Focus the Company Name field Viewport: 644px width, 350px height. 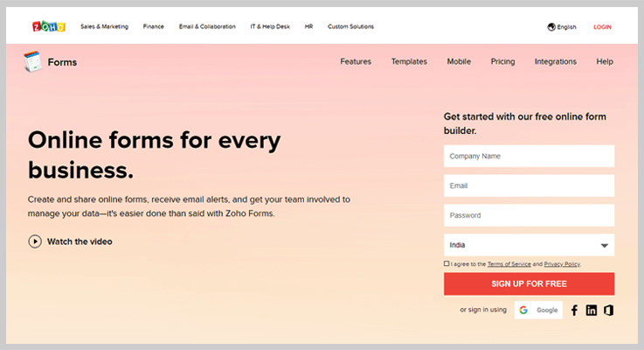tap(529, 156)
